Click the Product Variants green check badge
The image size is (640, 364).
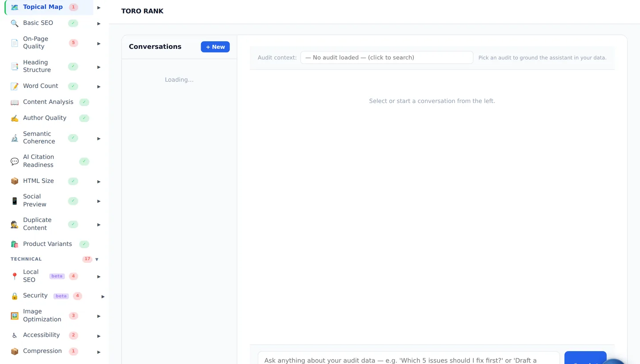84,244
